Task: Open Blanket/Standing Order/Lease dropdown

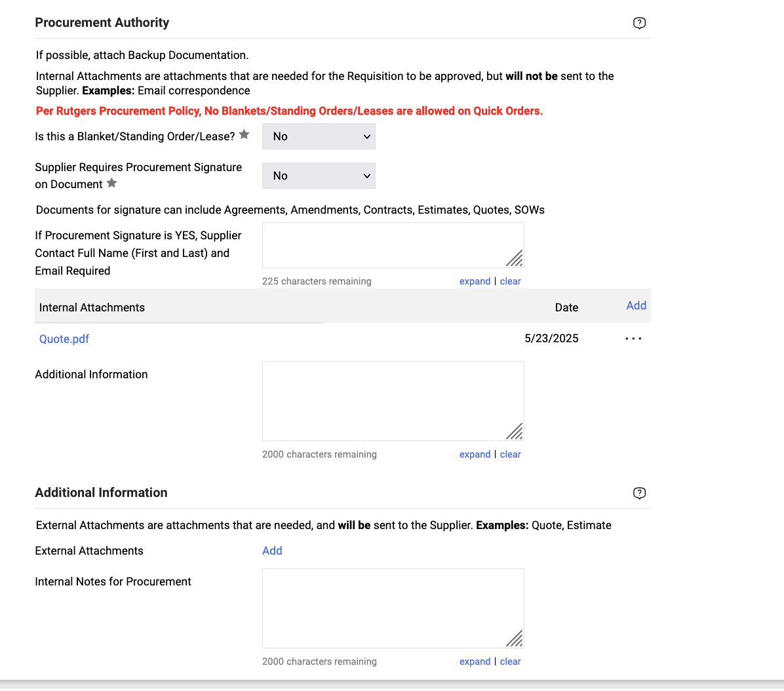Action: click(x=319, y=136)
